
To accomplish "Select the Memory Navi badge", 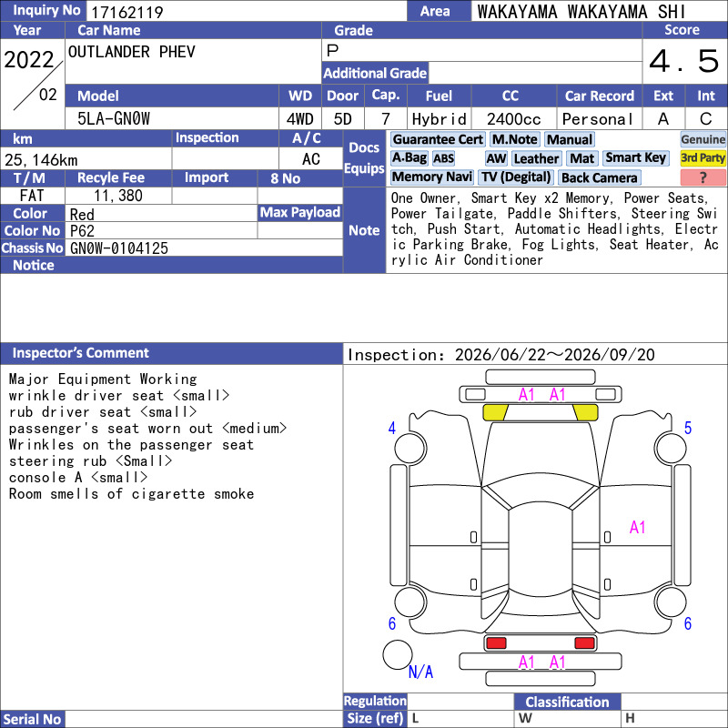I will coord(431,177).
